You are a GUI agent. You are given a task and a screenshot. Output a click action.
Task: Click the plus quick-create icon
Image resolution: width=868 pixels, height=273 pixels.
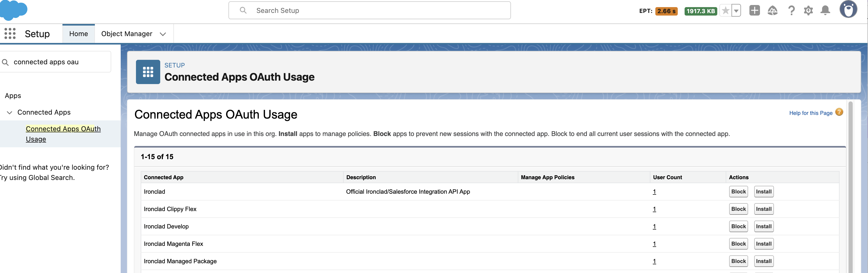pos(754,11)
